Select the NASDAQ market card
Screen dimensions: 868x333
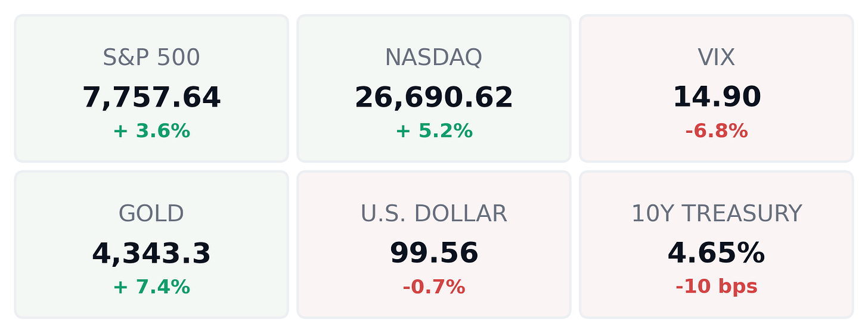tap(434, 88)
